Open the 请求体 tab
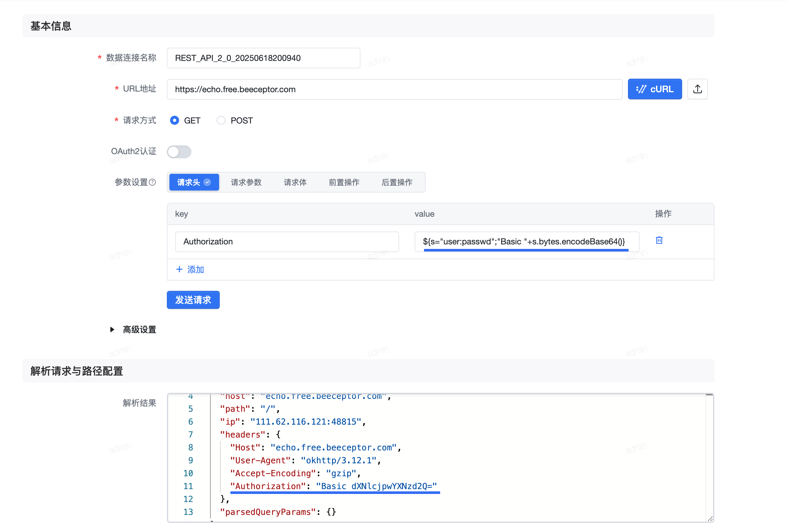 (x=295, y=182)
